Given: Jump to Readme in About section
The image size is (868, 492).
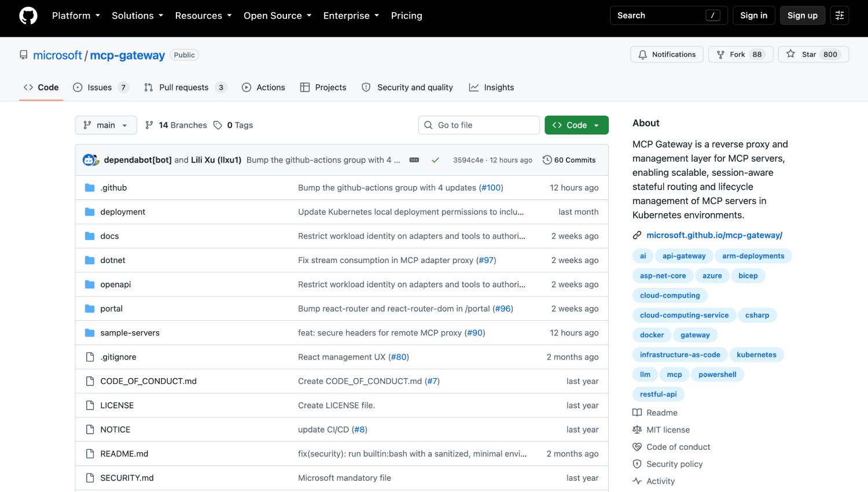Looking at the screenshot, I should 655,413.
